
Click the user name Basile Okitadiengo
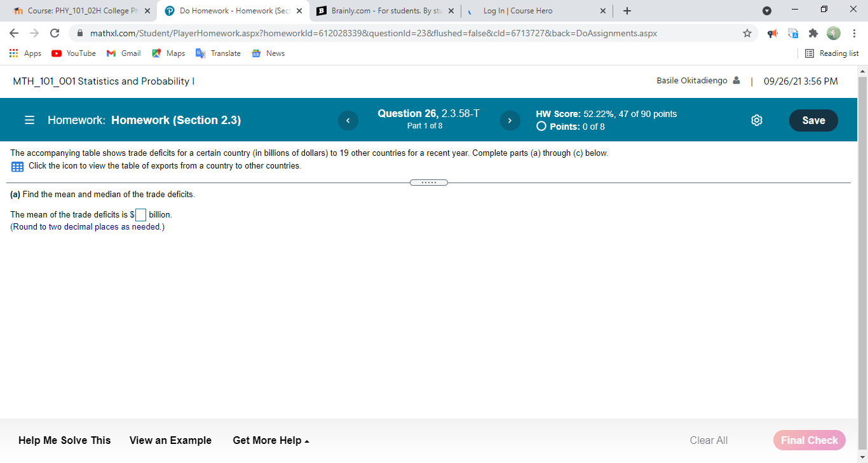(691, 81)
